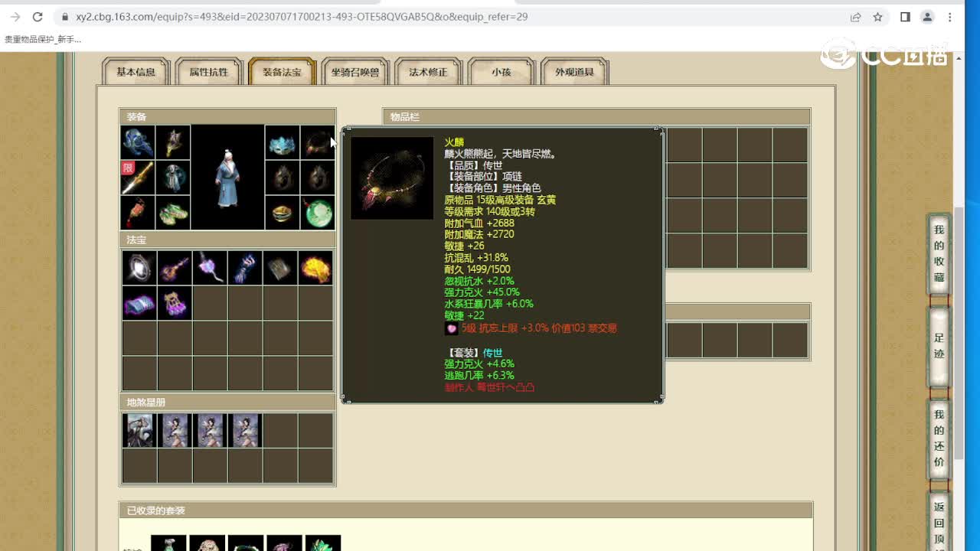Toggle the browser side panel

click(905, 17)
